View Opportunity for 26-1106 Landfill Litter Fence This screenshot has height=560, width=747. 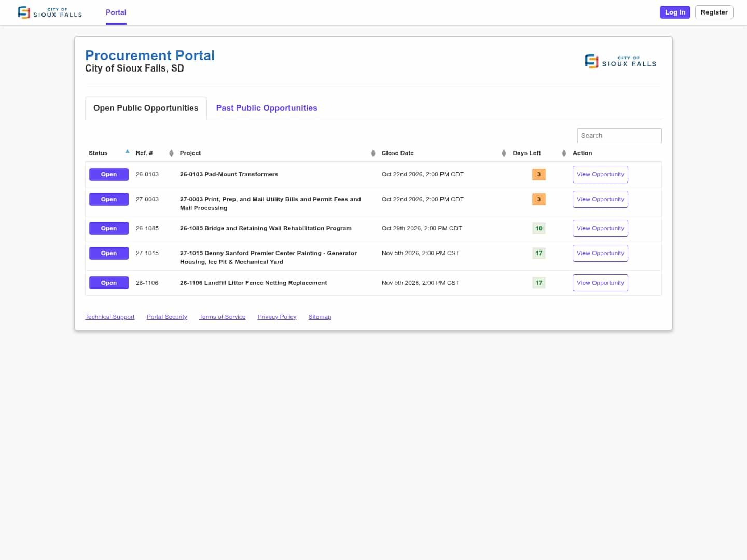(600, 283)
